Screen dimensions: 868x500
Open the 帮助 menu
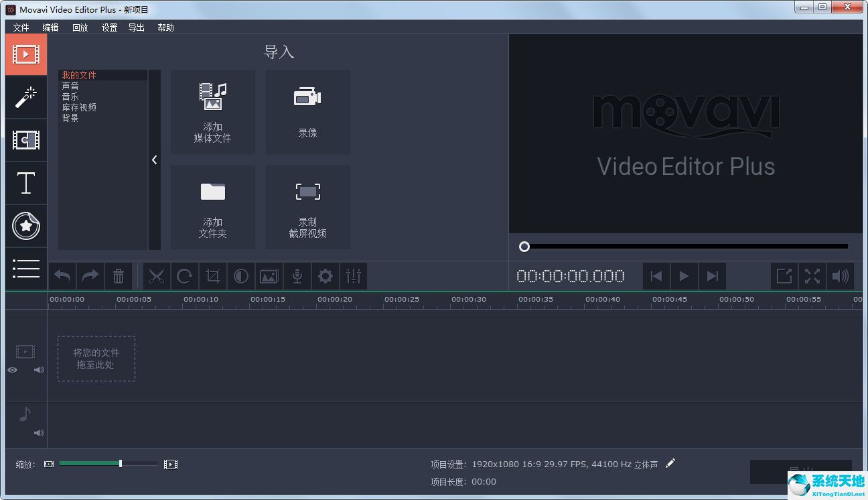[165, 27]
